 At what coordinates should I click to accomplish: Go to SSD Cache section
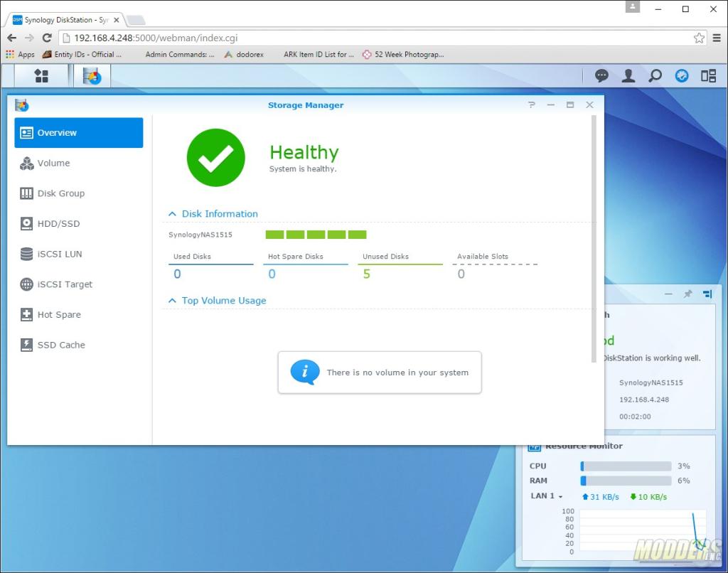click(60, 346)
